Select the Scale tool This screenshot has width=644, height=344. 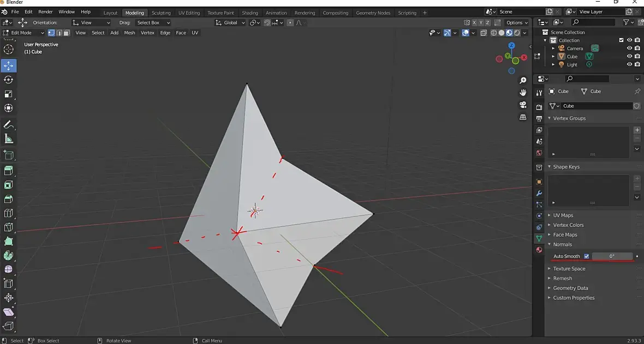coord(9,94)
